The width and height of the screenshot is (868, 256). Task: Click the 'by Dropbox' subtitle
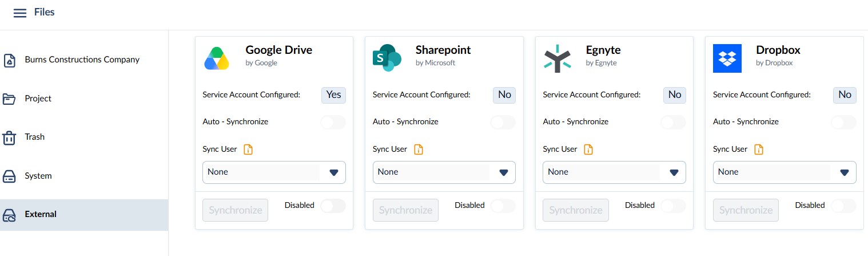coord(774,63)
